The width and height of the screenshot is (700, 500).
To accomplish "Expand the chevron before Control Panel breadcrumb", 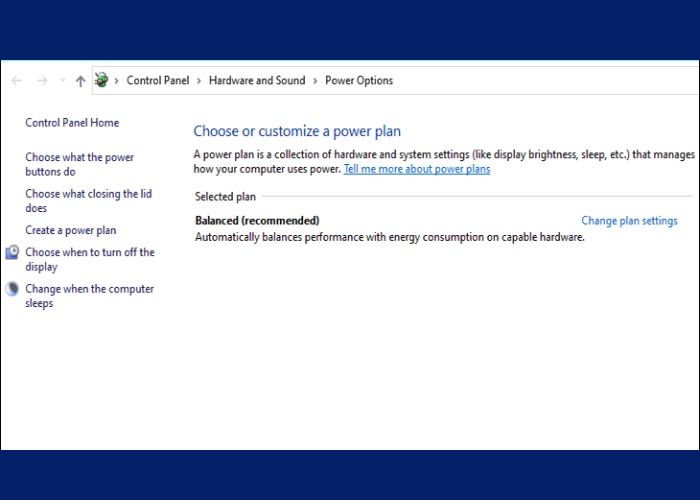I will coord(117,81).
